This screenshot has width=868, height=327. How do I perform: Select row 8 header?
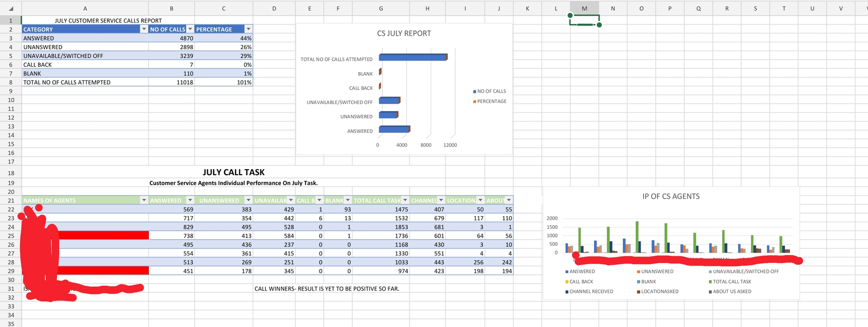pos(11,82)
